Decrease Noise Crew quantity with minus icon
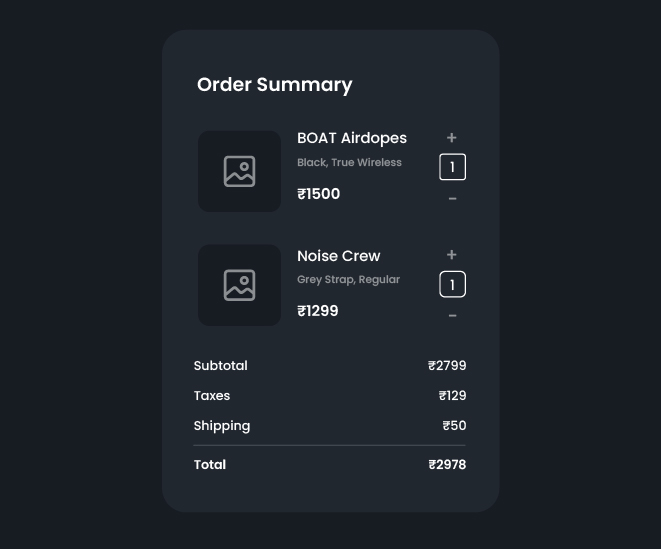This screenshot has width=661, height=549. [452, 316]
